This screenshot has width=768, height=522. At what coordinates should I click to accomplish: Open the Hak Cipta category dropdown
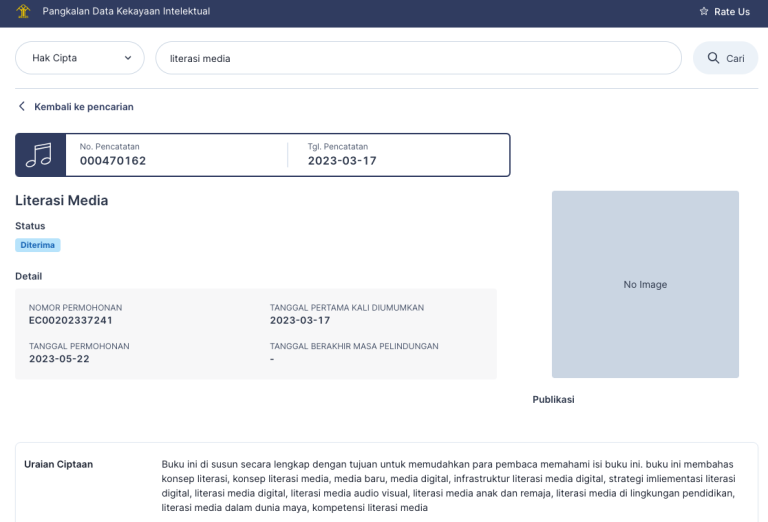coord(79,58)
